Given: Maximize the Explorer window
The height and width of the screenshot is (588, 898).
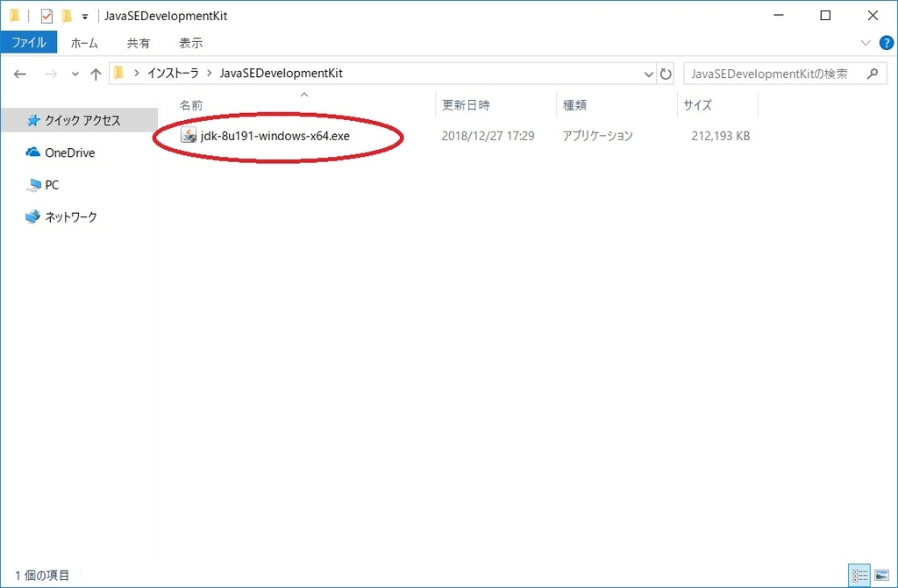Looking at the screenshot, I should (825, 16).
